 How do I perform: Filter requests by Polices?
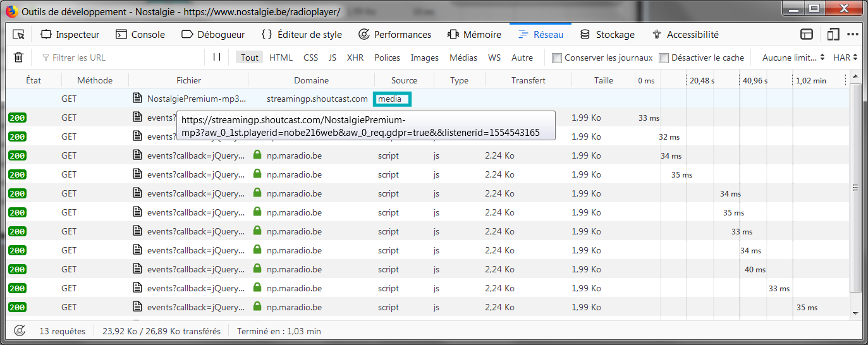click(x=388, y=57)
